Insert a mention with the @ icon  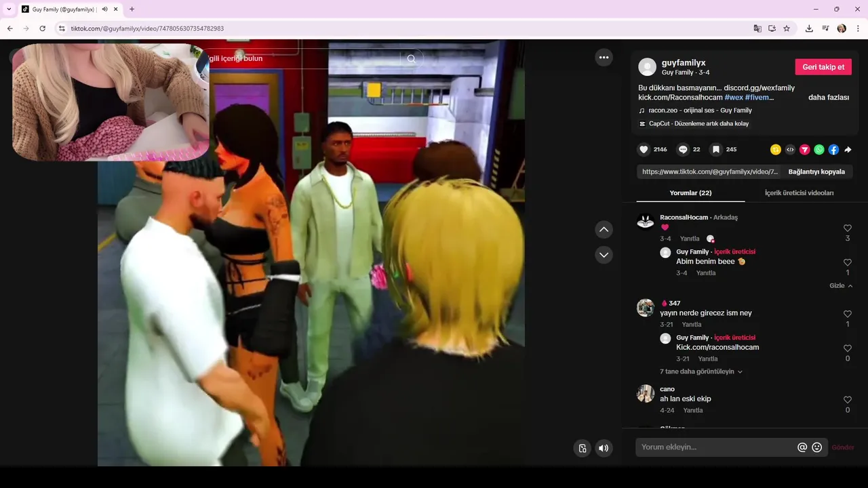coord(802,447)
